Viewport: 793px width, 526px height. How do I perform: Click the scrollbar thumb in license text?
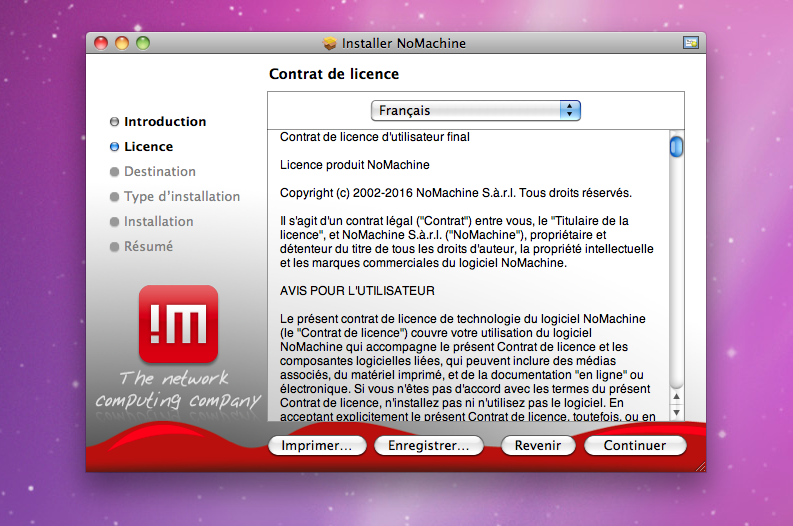(x=676, y=147)
